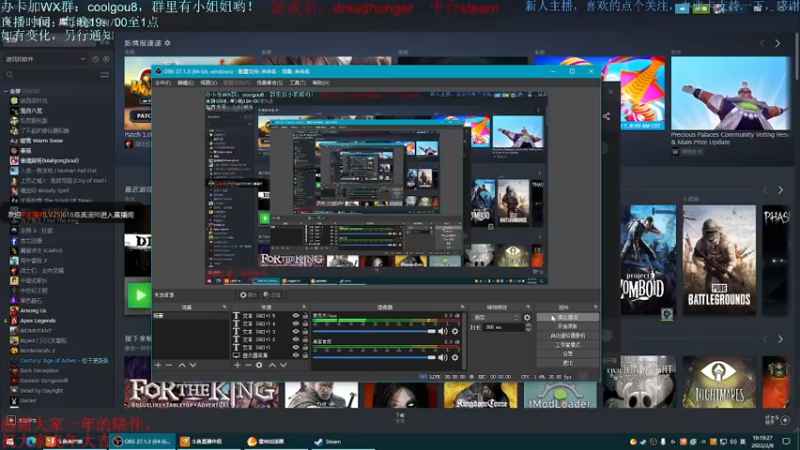800x450 pixels.
Task: Open Settings from OBS controls
Action: (567, 354)
